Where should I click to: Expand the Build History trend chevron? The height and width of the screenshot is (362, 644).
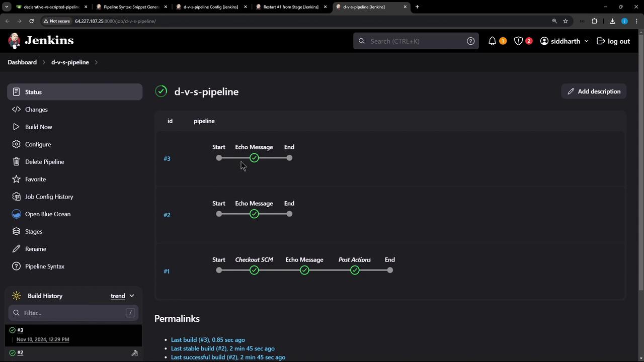coord(132,296)
